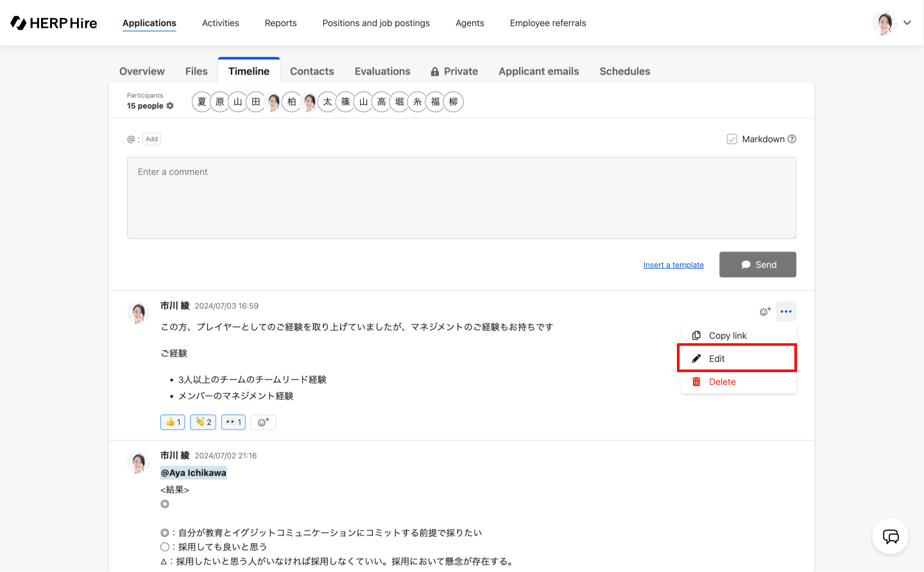Click the first participant avatar 夏

[x=201, y=102]
